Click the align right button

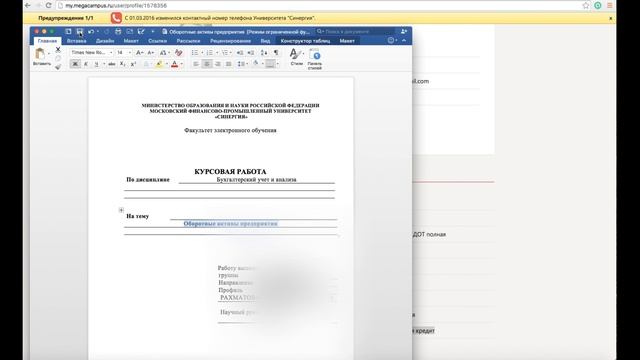click(218, 64)
